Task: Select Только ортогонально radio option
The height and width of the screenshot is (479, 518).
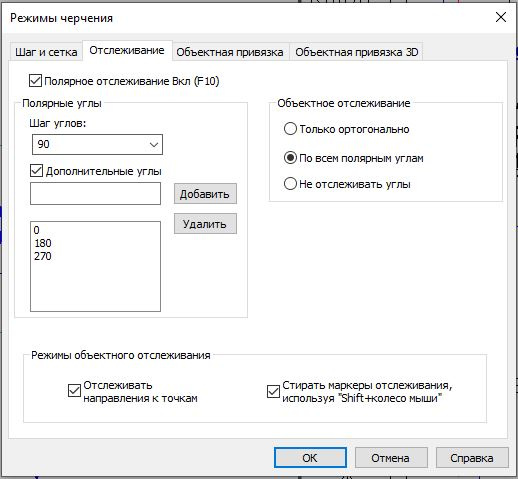Action: point(290,129)
